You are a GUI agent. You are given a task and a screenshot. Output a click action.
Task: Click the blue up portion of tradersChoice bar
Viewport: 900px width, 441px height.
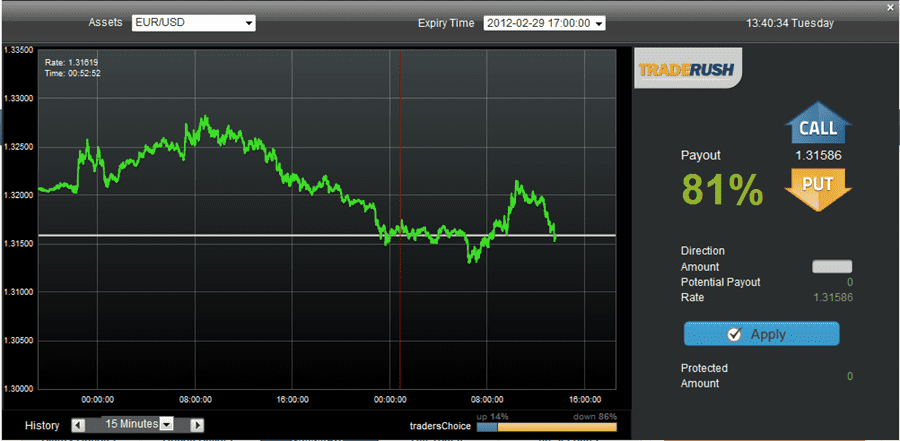(x=487, y=427)
